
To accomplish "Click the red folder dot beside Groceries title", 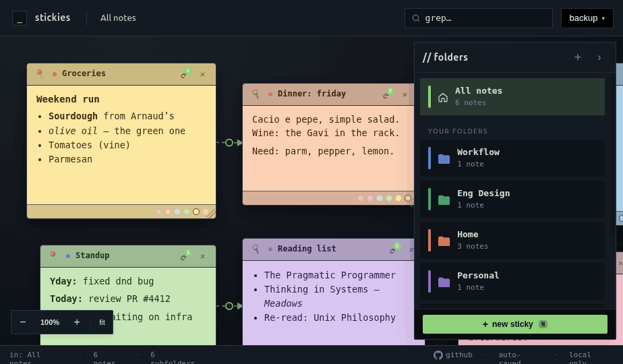I will tap(55, 74).
